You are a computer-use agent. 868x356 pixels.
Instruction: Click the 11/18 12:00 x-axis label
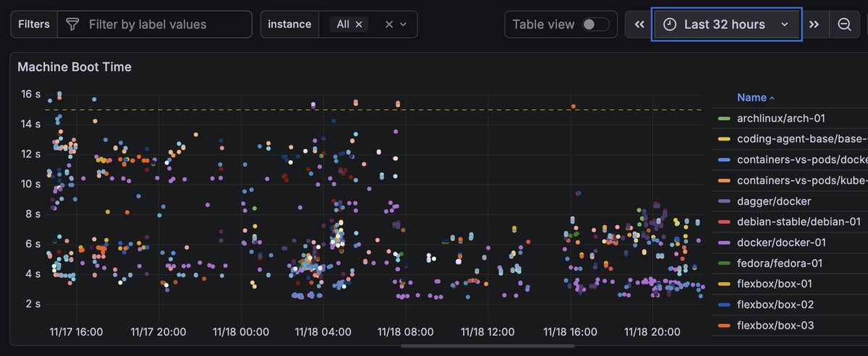click(x=488, y=332)
